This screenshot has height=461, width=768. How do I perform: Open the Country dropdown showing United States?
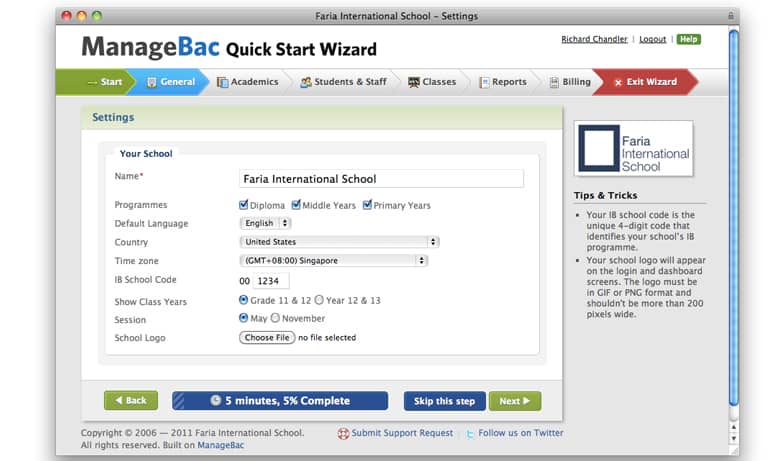point(339,242)
